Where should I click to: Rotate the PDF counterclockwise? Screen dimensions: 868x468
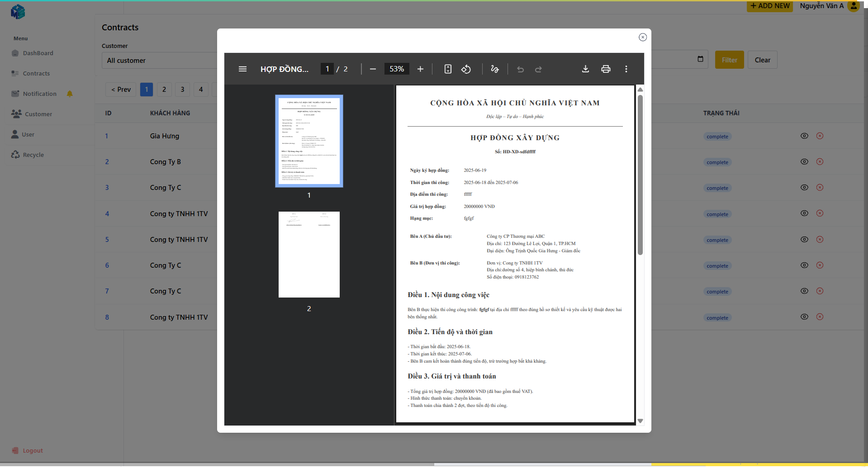pyautogui.click(x=466, y=69)
